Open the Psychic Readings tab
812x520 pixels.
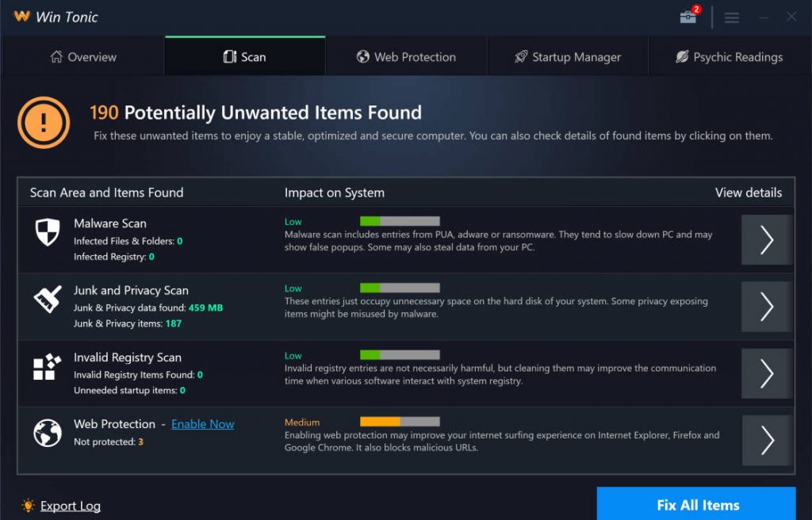730,56
